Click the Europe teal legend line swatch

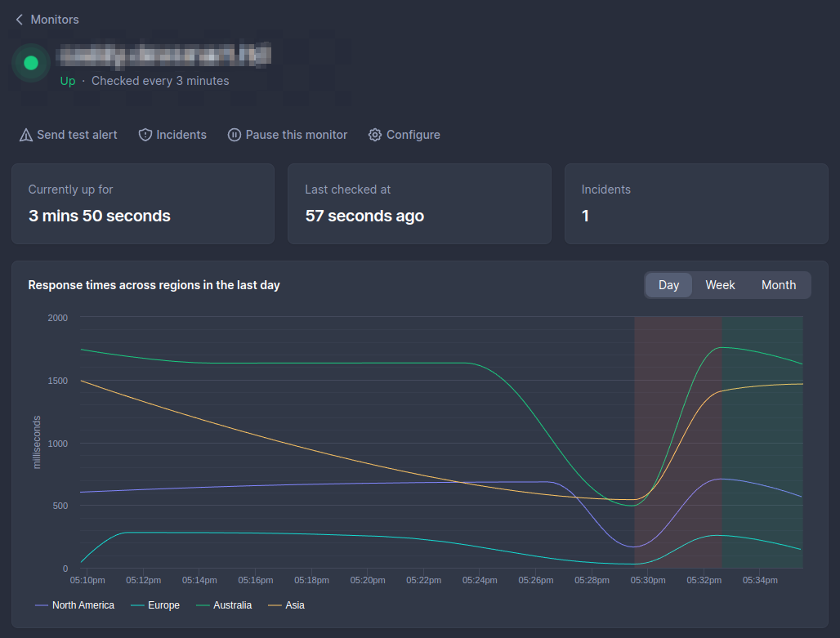(x=137, y=605)
